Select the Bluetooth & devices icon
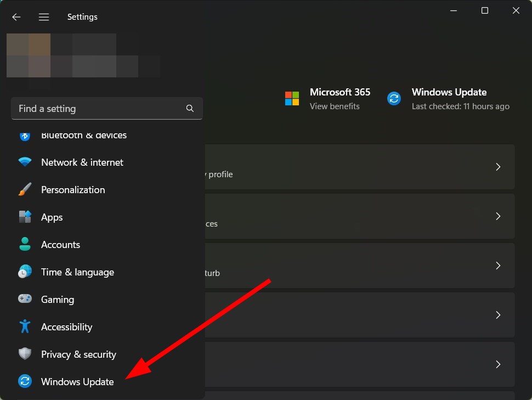The width and height of the screenshot is (532, 400). coord(24,135)
